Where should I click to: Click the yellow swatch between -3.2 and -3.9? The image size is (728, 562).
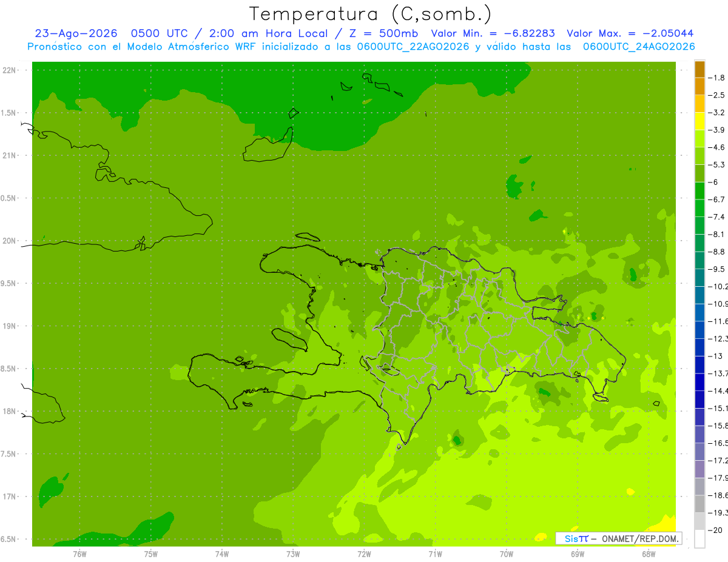[699, 121]
